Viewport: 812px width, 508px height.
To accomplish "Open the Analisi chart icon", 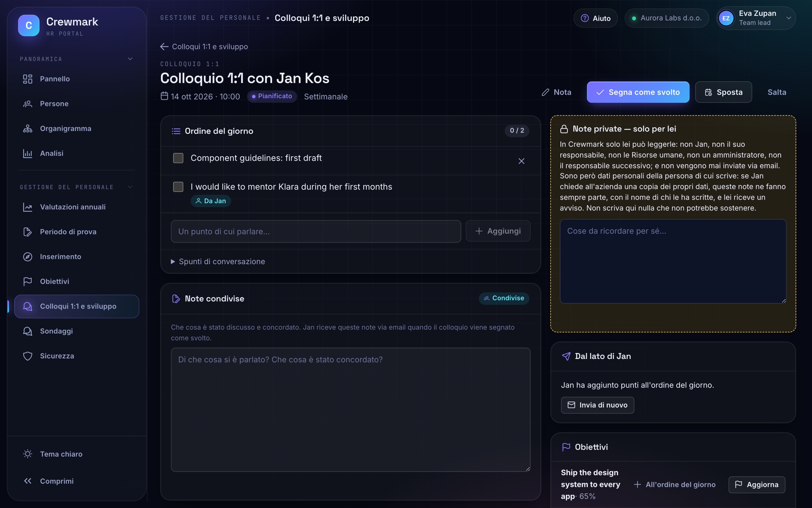I will (x=27, y=154).
